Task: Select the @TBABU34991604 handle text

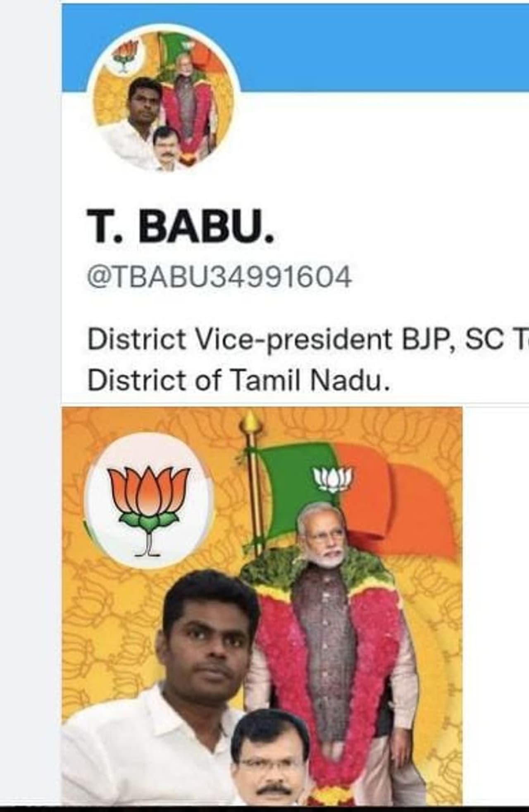Action: pos(219,277)
